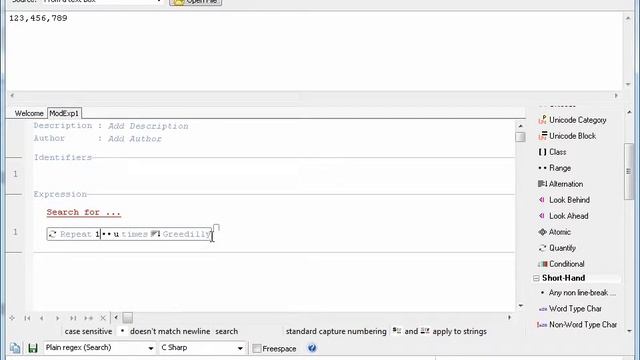The width and height of the screenshot is (640, 360).
Task: Open the Source dropdown at top
Action: 159,2
